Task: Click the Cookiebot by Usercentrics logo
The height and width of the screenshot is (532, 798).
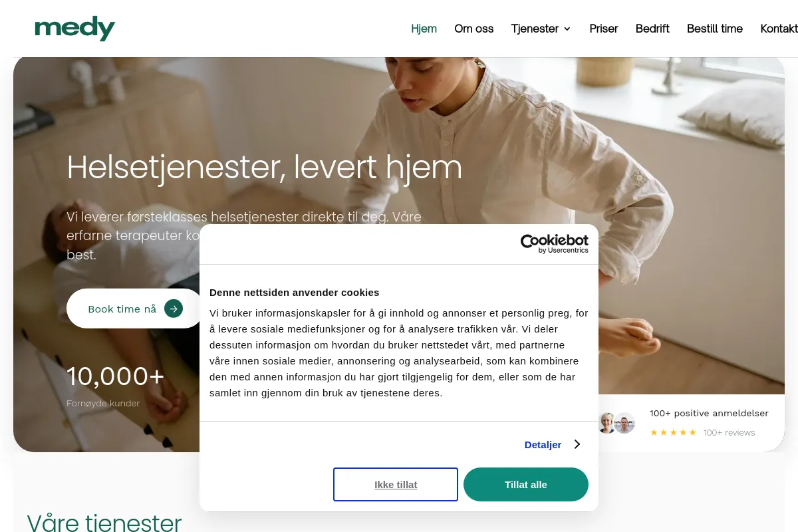Action: pos(554,244)
